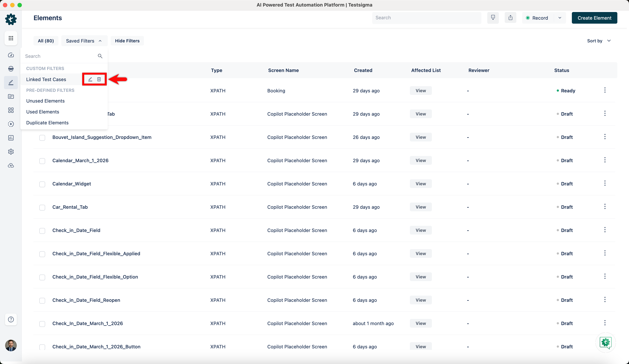The image size is (629, 364).
Task: Tick checkbox for Bouvet_Island_Suggestion_Dropdown_Item
Action: click(x=42, y=138)
